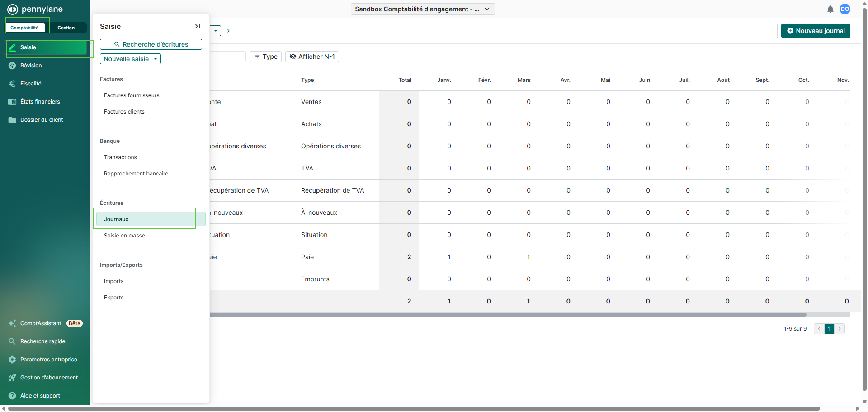Select page 1 in pagination
Viewport: 868px width, 412px height.
point(829,329)
